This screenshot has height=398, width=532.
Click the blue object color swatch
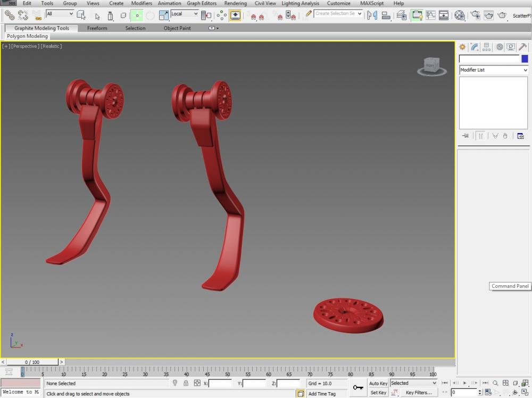[525, 59]
